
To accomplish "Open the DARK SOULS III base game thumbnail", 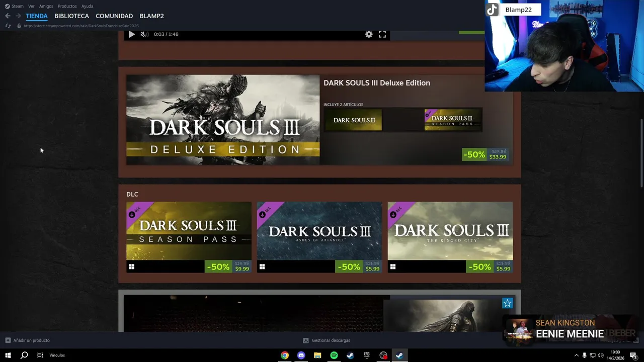I will point(354,120).
